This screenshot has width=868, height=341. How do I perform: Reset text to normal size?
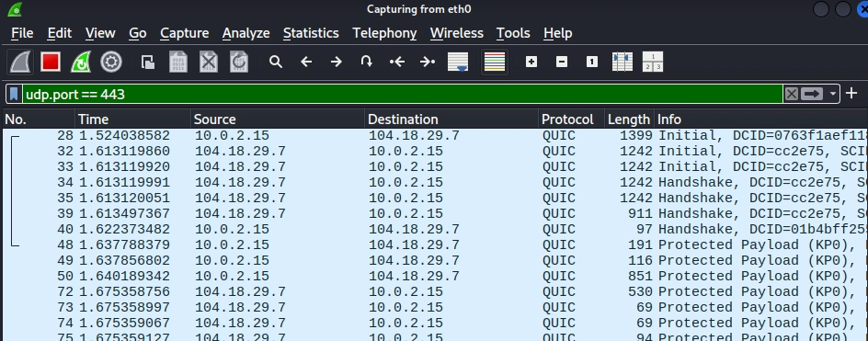pos(592,62)
